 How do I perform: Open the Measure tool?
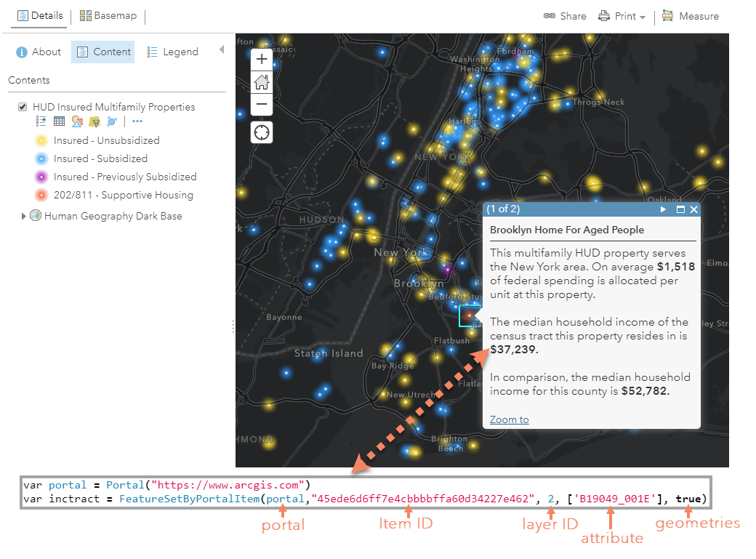pyautogui.click(x=690, y=16)
